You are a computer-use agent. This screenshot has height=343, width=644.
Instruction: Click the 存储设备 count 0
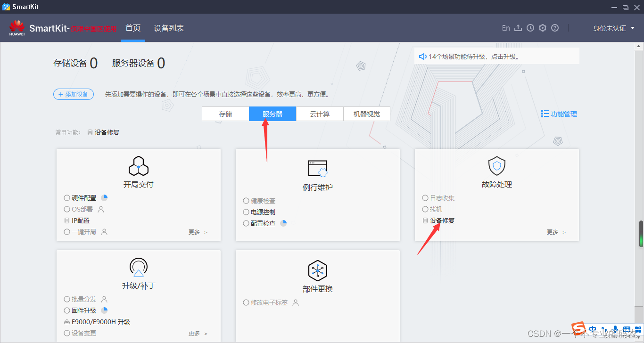pyautogui.click(x=93, y=63)
